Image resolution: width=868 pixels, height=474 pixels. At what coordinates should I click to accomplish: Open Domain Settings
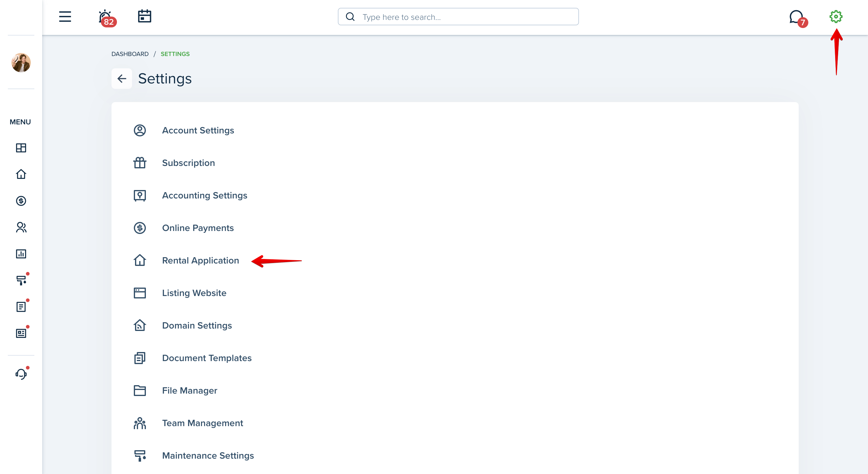[197, 326]
